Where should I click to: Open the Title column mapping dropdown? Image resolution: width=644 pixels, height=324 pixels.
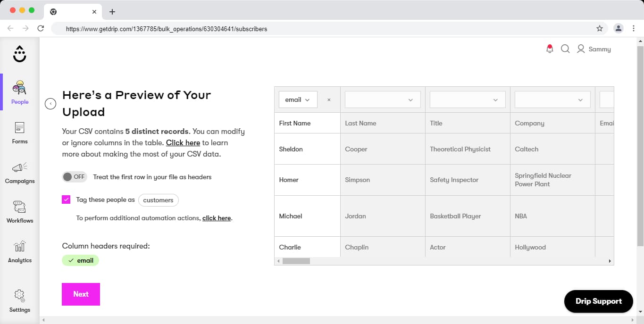(x=468, y=100)
